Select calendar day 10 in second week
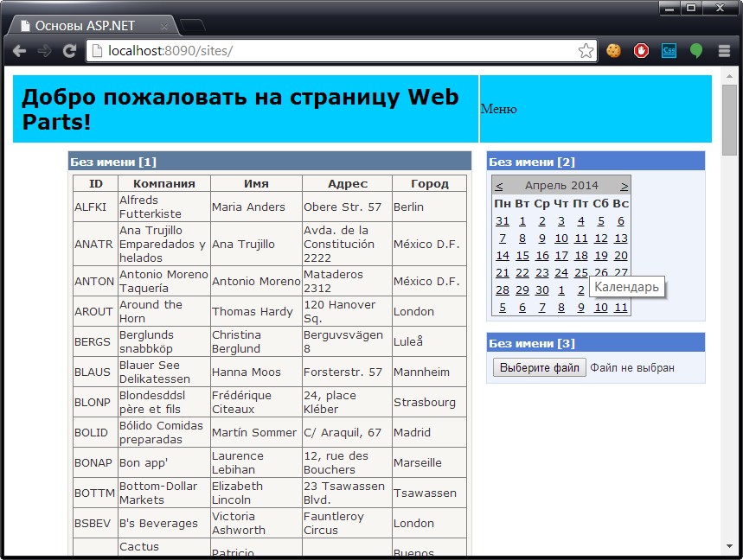The image size is (743, 560). tap(561, 239)
